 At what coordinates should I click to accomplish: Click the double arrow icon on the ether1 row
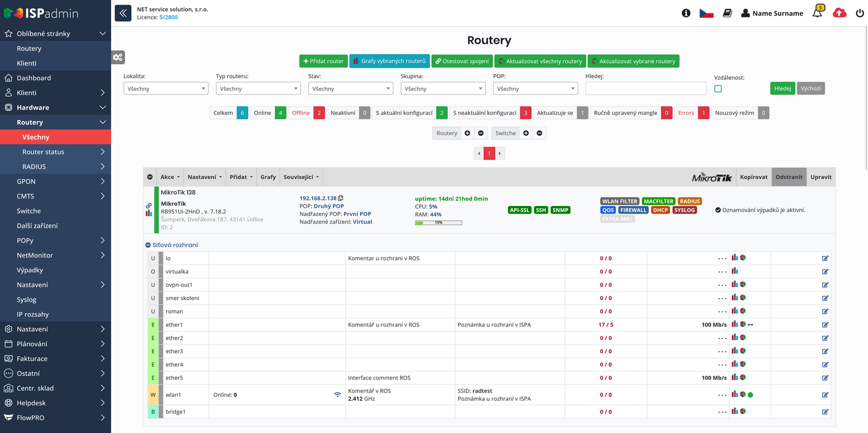751,325
